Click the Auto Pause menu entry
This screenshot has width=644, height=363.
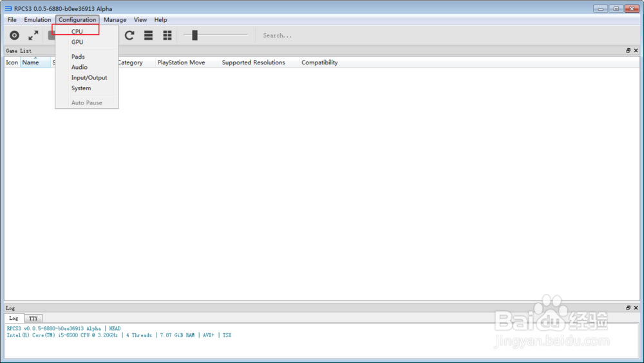click(x=87, y=103)
